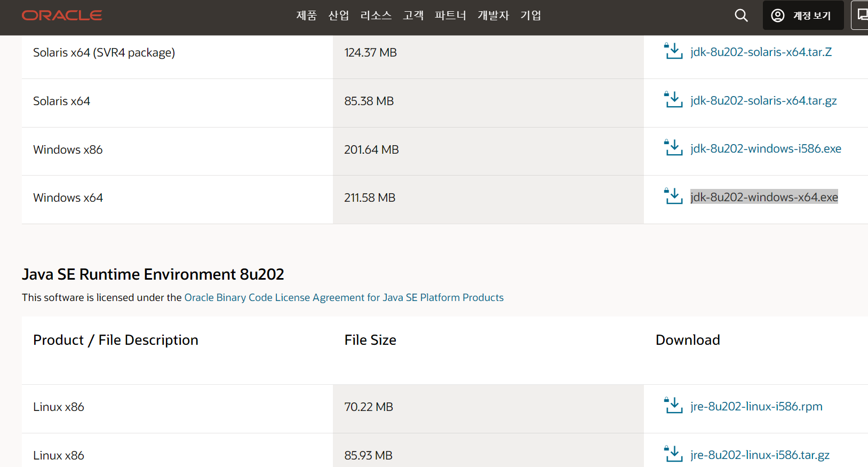Click the File Size column header
The height and width of the screenshot is (467, 868).
click(370, 340)
